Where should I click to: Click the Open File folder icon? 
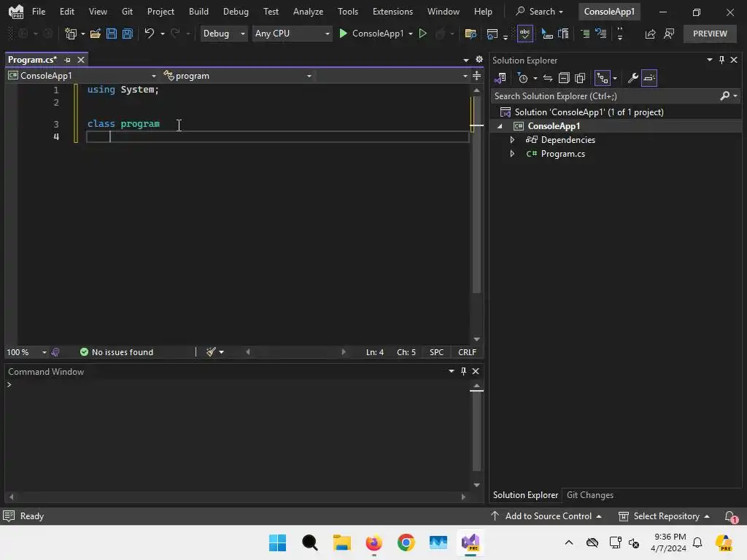click(x=96, y=34)
